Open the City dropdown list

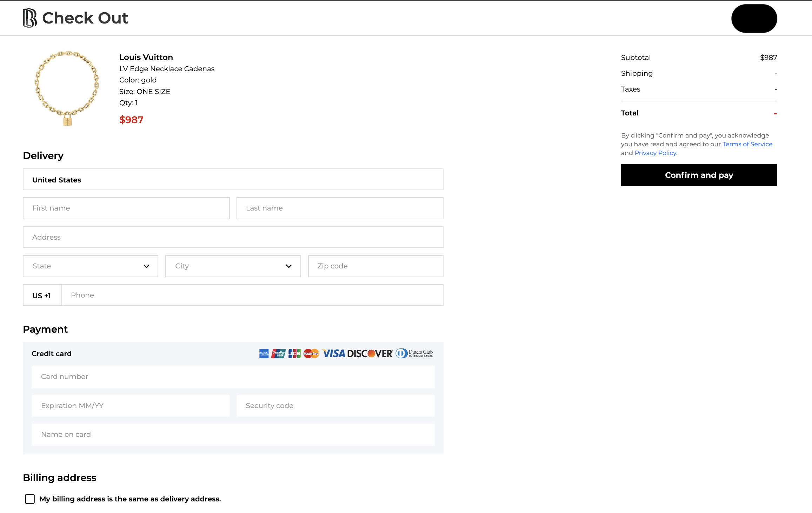tap(233, 266)
